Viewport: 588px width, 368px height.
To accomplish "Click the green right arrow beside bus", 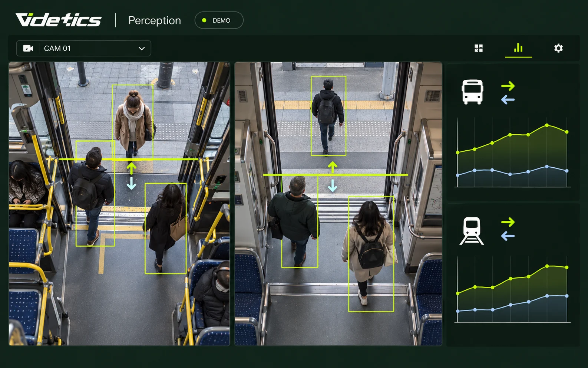I will (x=508, y=86).
